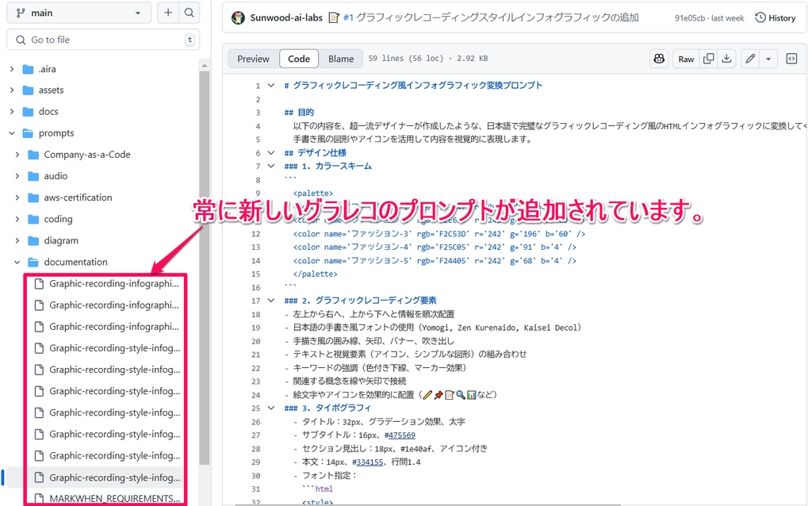Expand the Company-as-a-Code folder chevron
Image resolution: width=812 pixels, height=506 pixels.
[x=17, y=155]
